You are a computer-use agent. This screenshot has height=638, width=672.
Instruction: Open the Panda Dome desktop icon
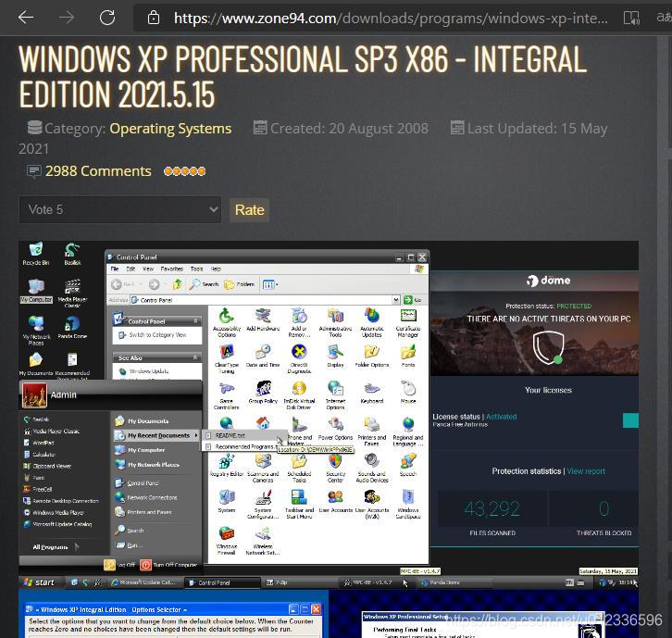click(72, 328)
